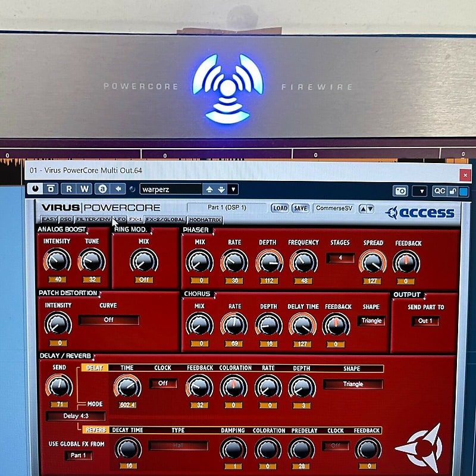
Task: Click the automation 'a' icon in the toolbar
Action: pyautogui.click(x=102, y=188)
